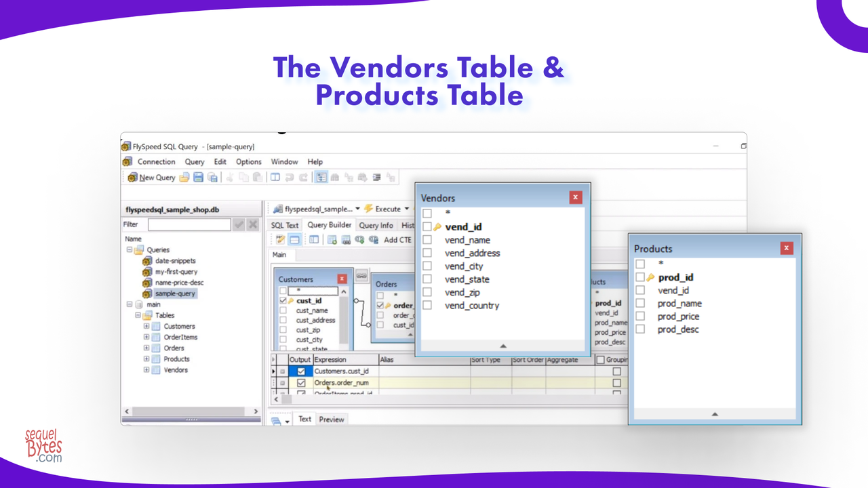
Task: Click inside the Filter input field
Action: pos(189,224)
